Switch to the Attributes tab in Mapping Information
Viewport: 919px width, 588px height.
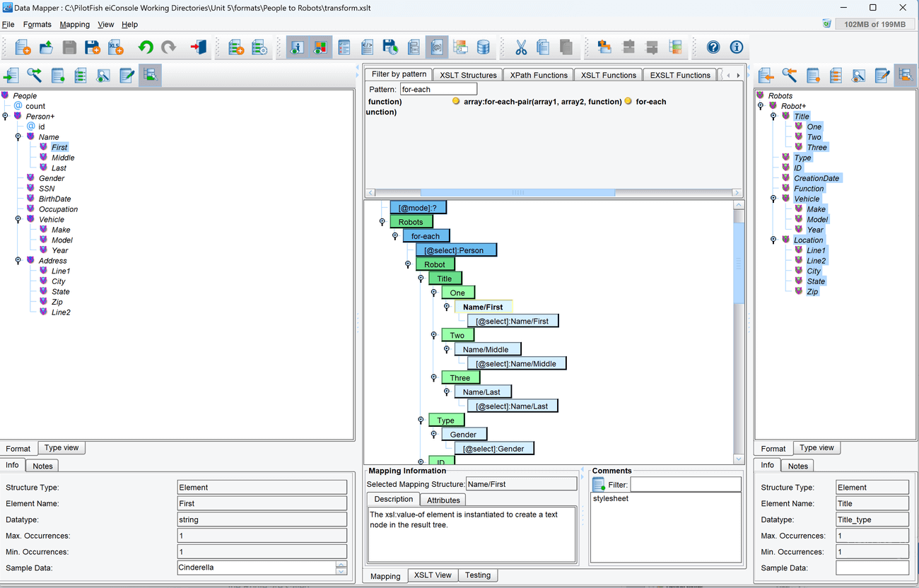point(444,500)
